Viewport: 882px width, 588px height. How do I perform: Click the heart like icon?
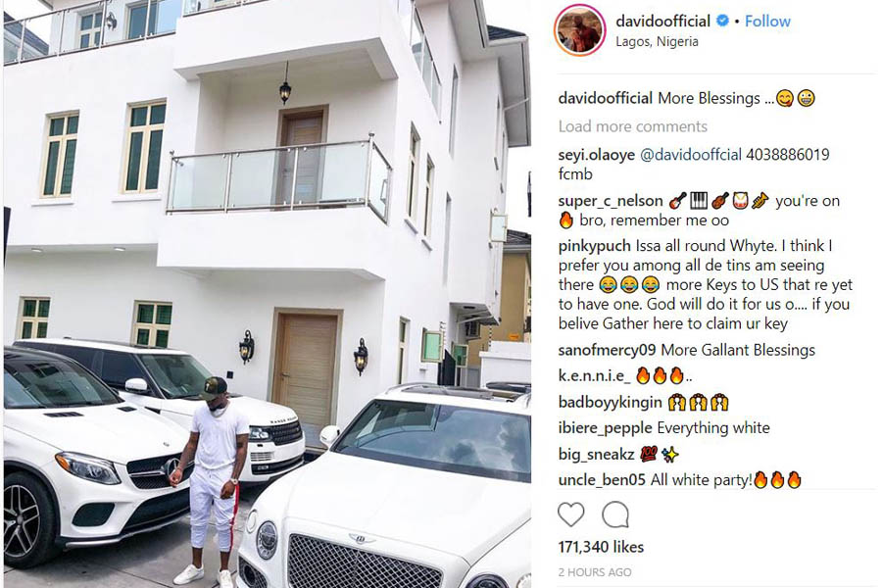pyautogui.click(x=571, y=514)
